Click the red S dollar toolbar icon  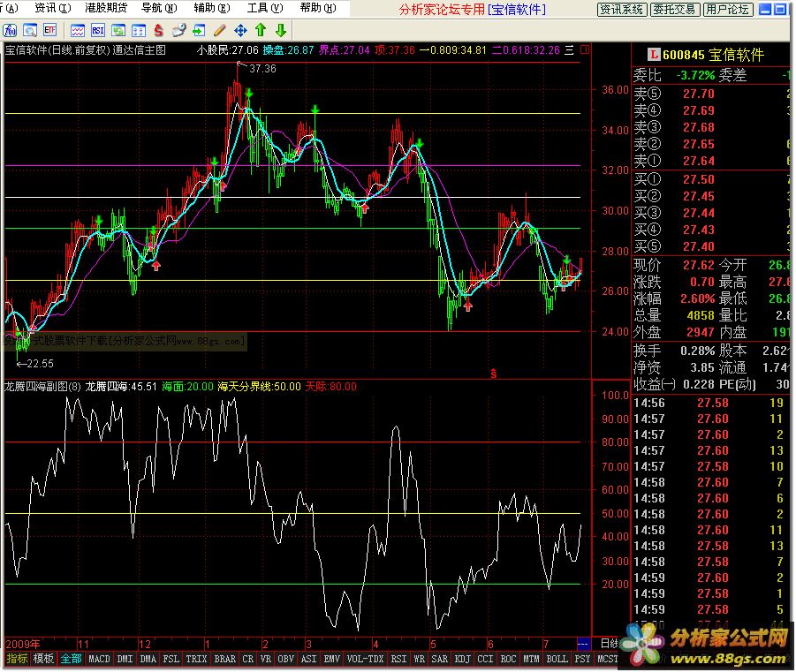click(x=158, y=30)
